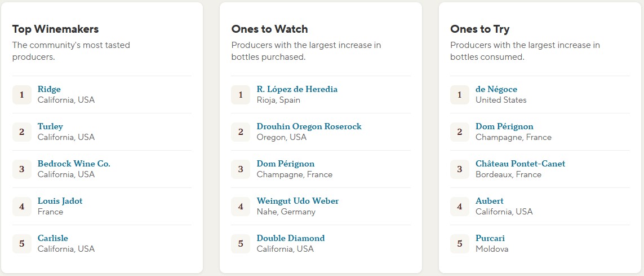Open the Purcari winemaker link
The width and height of the screenshot is (644, 276).
click(x=490, y=238)
